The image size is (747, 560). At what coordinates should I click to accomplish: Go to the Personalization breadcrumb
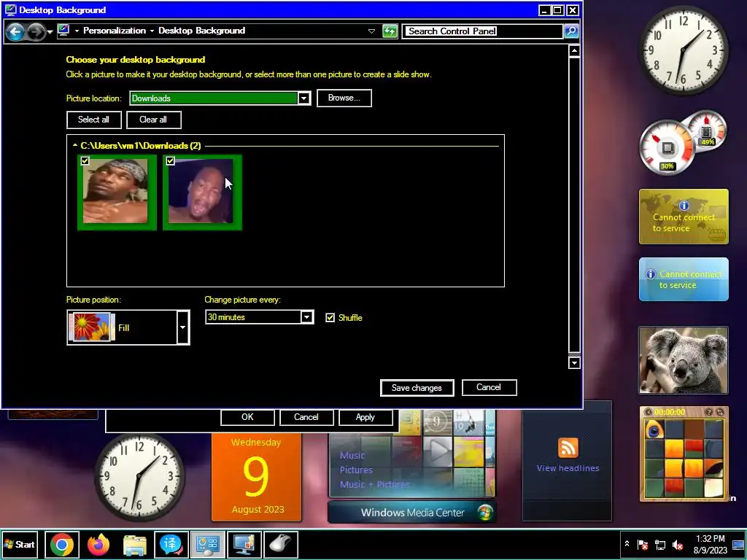click(115, 31)
